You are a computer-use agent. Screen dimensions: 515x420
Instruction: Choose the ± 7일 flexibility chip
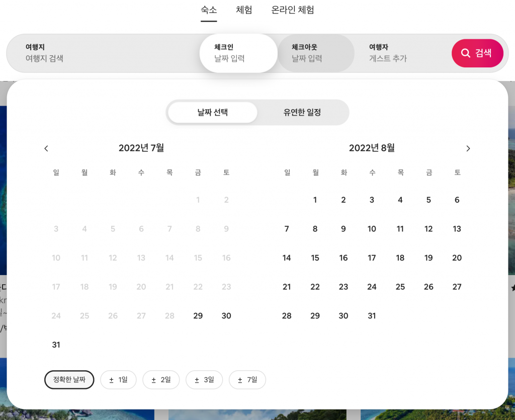[x=247, y=380]
